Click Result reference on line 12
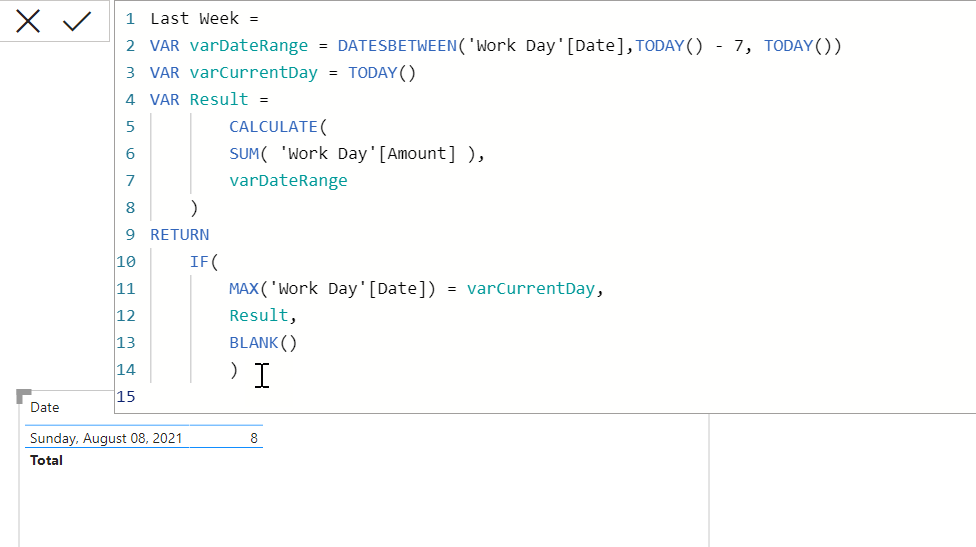 (258, 316)
